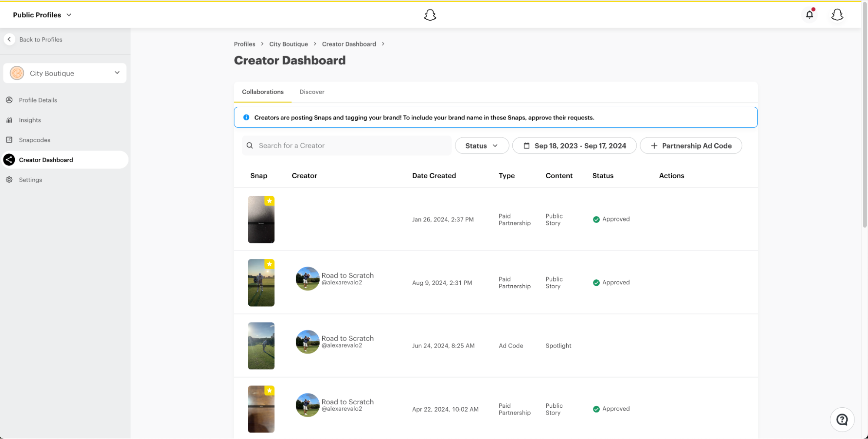Go to City Boutique breadcrumb link
The image size is (868, 439).
pyautogui.click(x=288, y=44)
